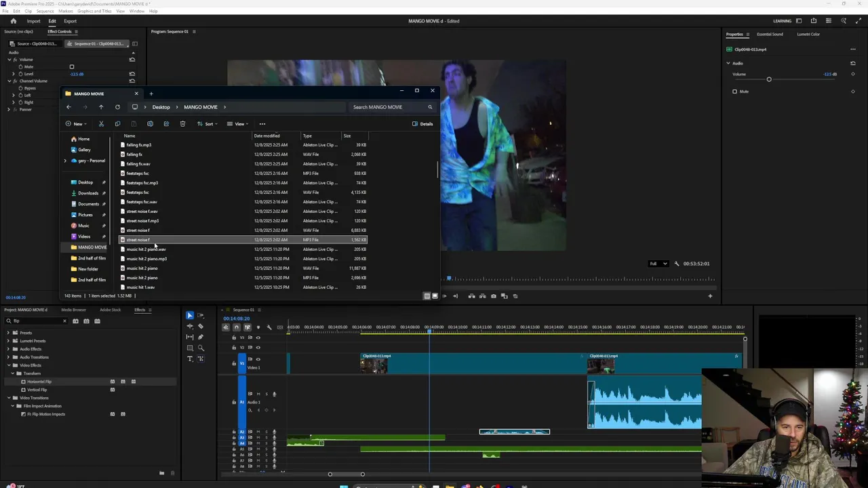The image size is (868, 488).
Task: Click the New button in Explorer
Action: [x=77, y=124]
